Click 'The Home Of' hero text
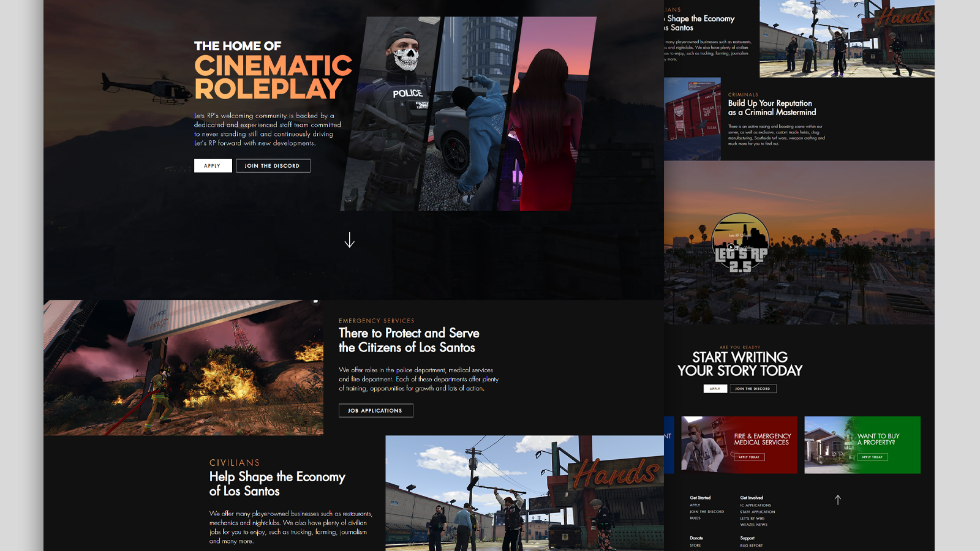 pos(238,46)
